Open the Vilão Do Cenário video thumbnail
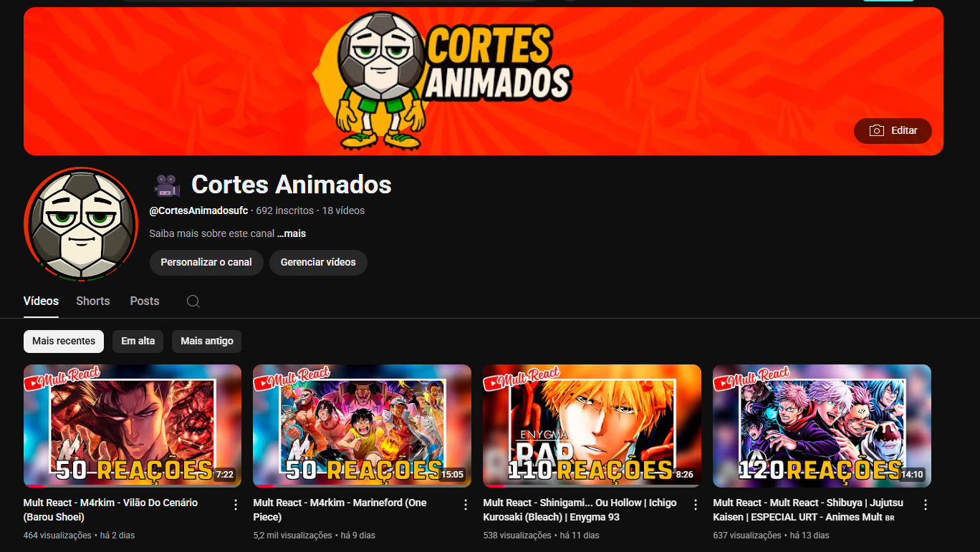 [x=133, y=426]
